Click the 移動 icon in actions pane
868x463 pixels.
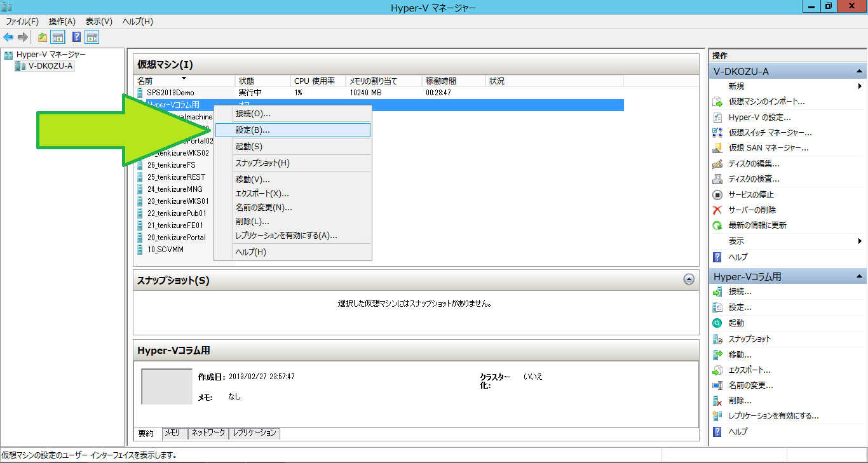click(717, 354)
